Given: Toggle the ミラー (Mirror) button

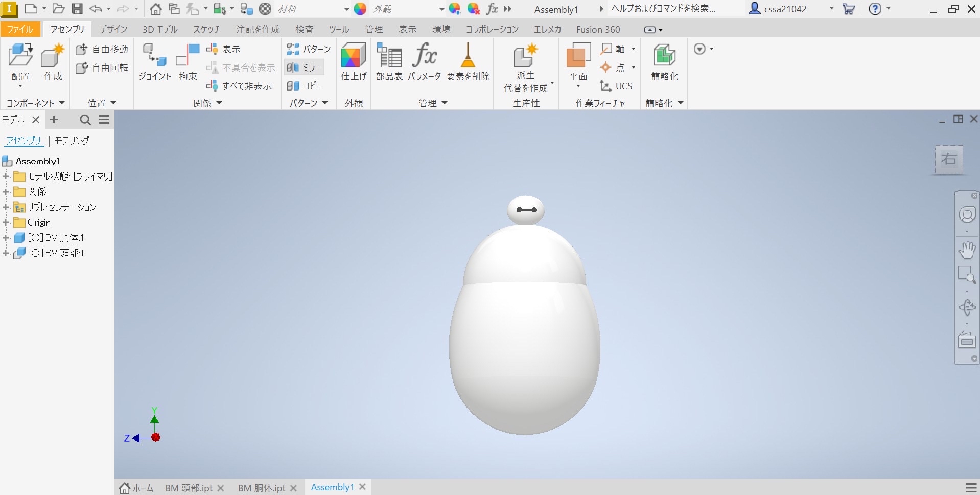Looking at the screenshot, I should coord(304,67).
